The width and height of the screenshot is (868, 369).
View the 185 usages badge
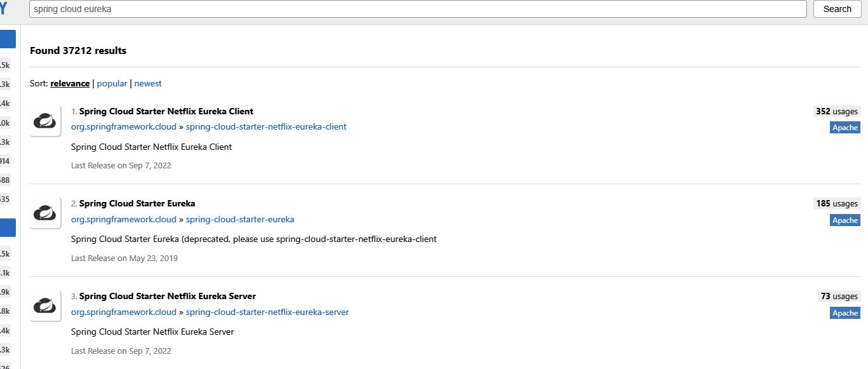click(836, 203)
